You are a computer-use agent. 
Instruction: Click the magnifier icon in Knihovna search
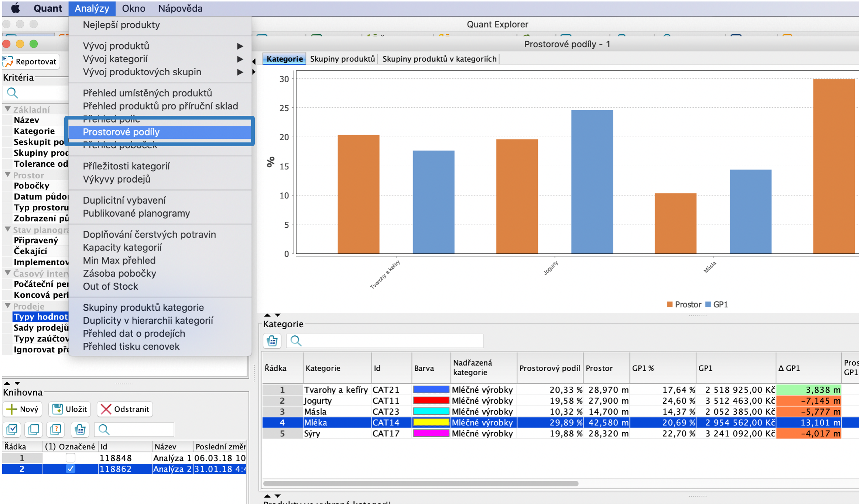click(104, 429)
